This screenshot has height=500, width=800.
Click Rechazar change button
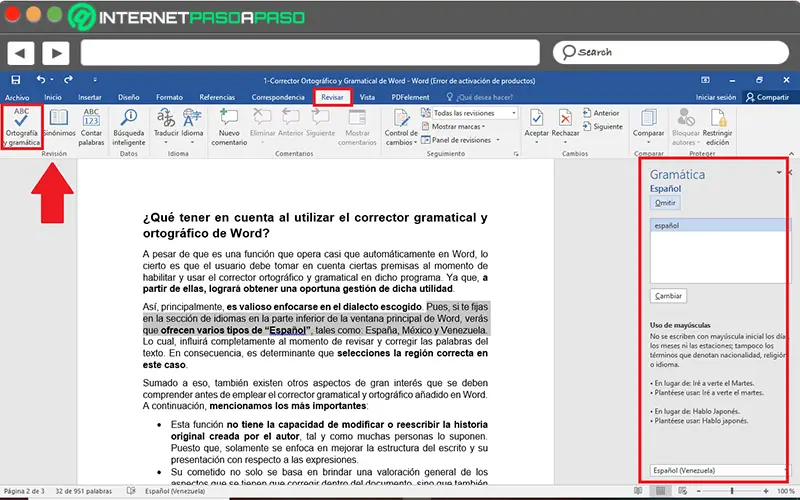pyautogui.click(x=565, y=125)
